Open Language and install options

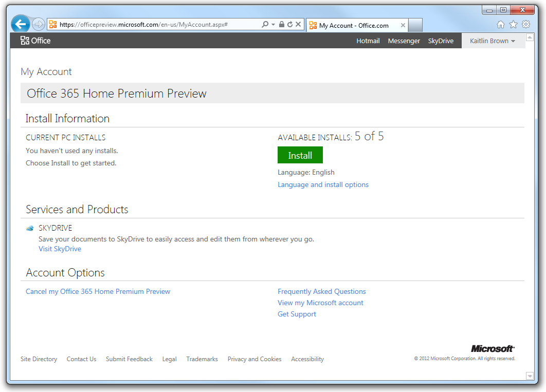click(x=323, y=184)
